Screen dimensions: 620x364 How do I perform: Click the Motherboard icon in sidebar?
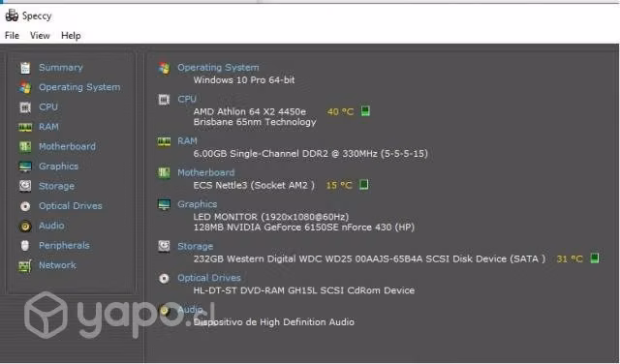[x=25, y=146]
